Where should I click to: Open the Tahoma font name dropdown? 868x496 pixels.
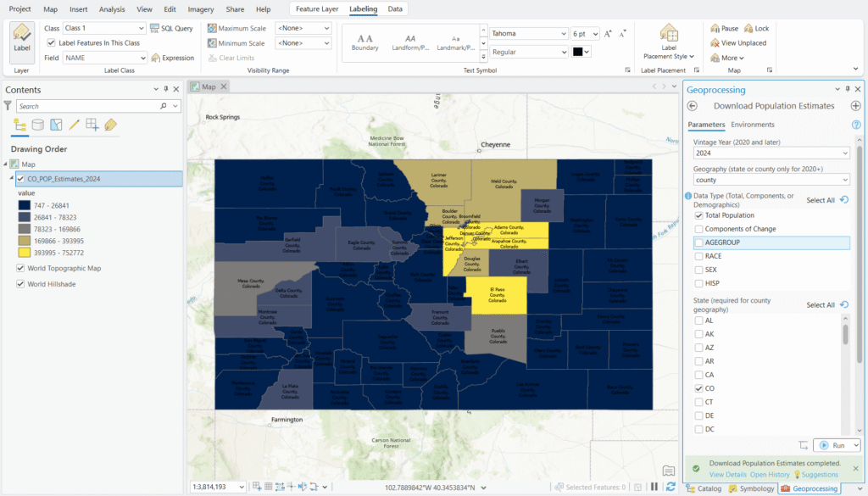pos(563,34)
